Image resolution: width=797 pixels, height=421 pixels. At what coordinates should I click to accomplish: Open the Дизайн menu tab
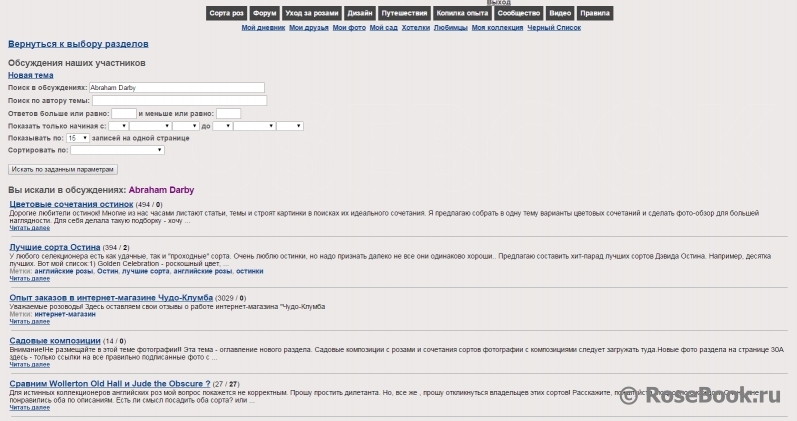pyautogui.click(x=360, y=13)
